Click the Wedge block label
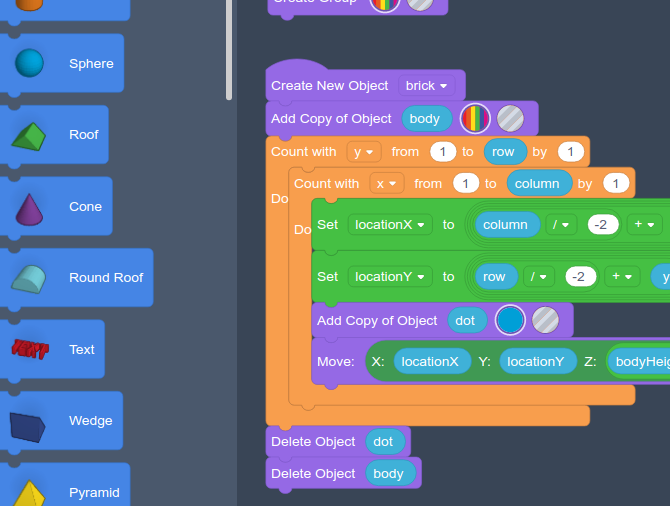 [91, 421]
